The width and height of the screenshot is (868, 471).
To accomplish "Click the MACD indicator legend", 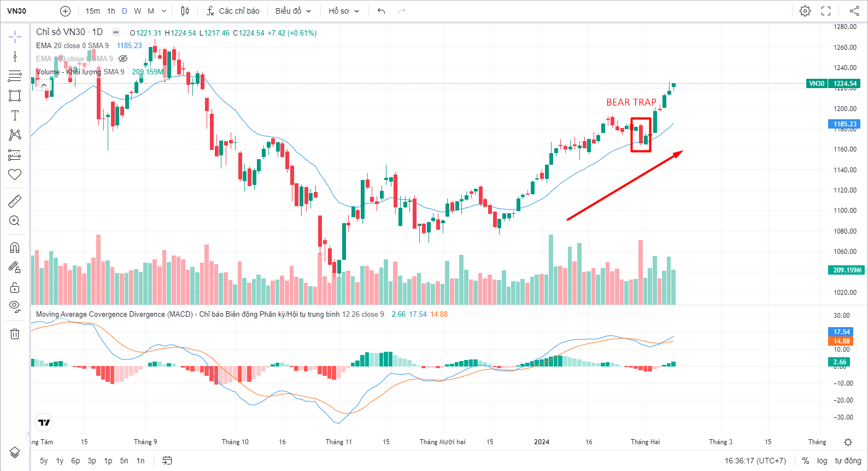I will [210, 314].
